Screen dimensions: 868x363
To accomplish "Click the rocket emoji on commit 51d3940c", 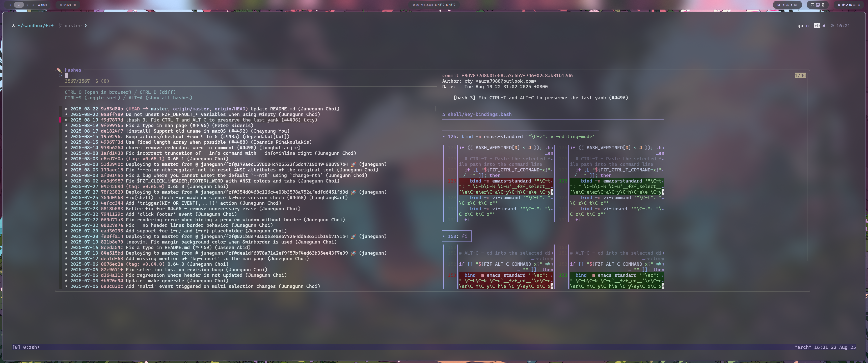I will (x=353, y=164).
